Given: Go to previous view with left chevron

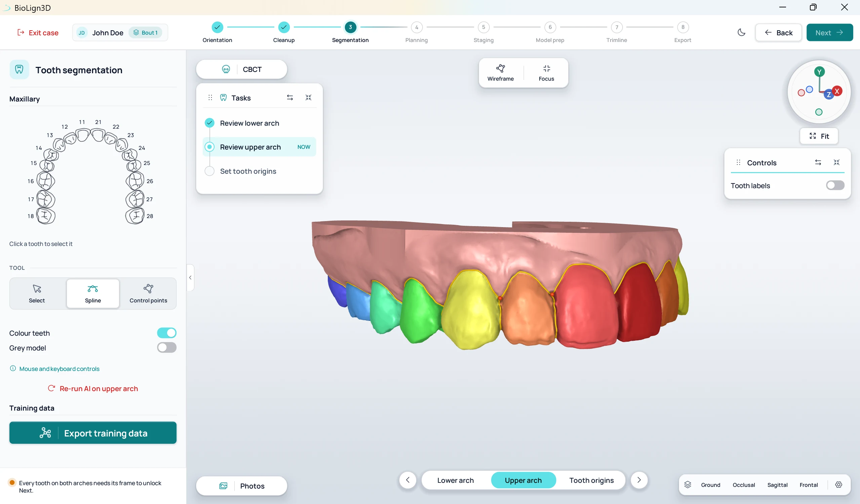Looking at the screenshot, I should pyautogui.click(x=408, y=480).
